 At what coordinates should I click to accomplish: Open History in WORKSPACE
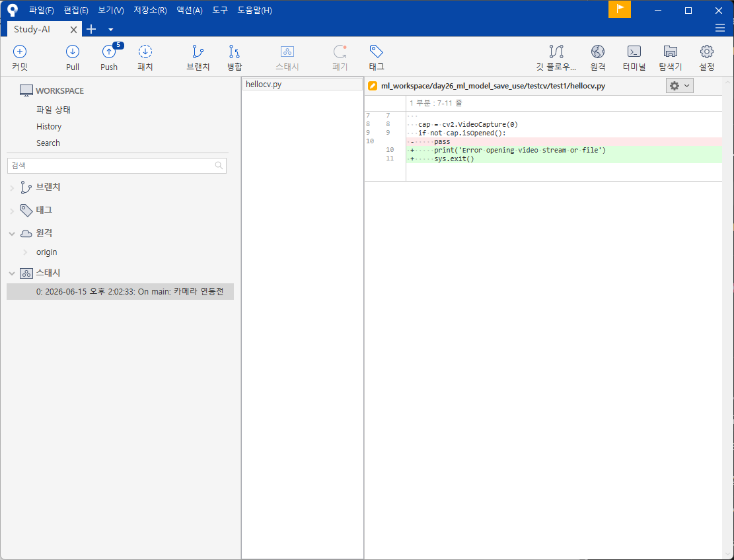[x=49, y=127]
